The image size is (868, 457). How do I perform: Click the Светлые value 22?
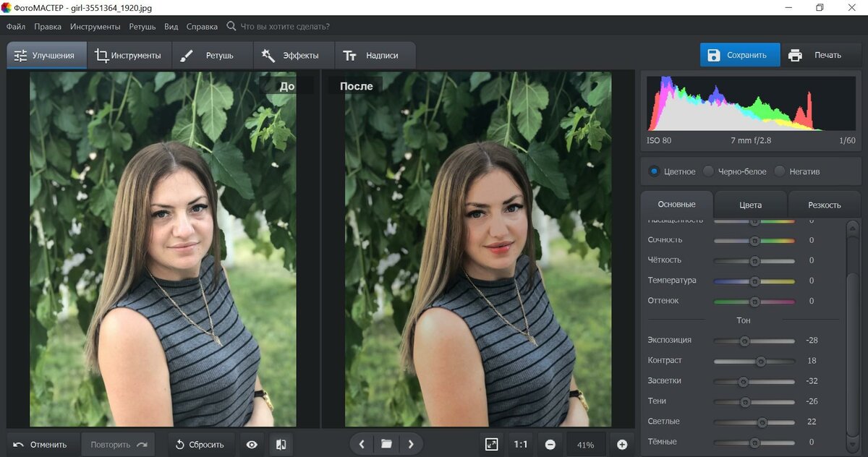pos(812,422)
